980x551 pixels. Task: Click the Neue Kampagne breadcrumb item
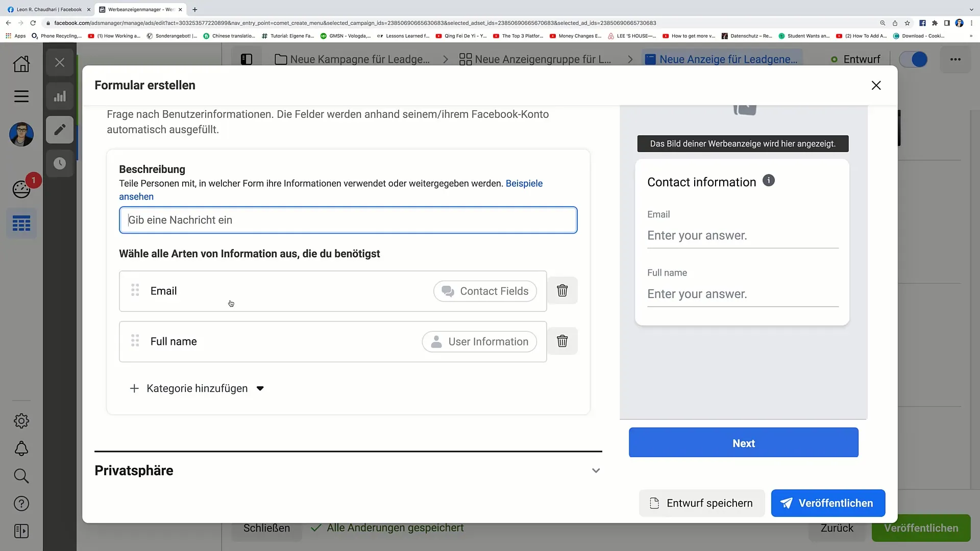point(360,59)
